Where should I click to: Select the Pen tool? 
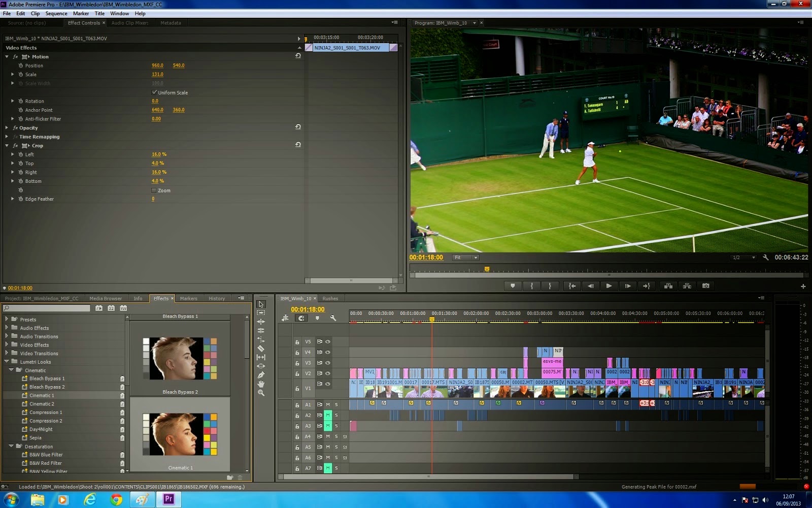(261, 375)
